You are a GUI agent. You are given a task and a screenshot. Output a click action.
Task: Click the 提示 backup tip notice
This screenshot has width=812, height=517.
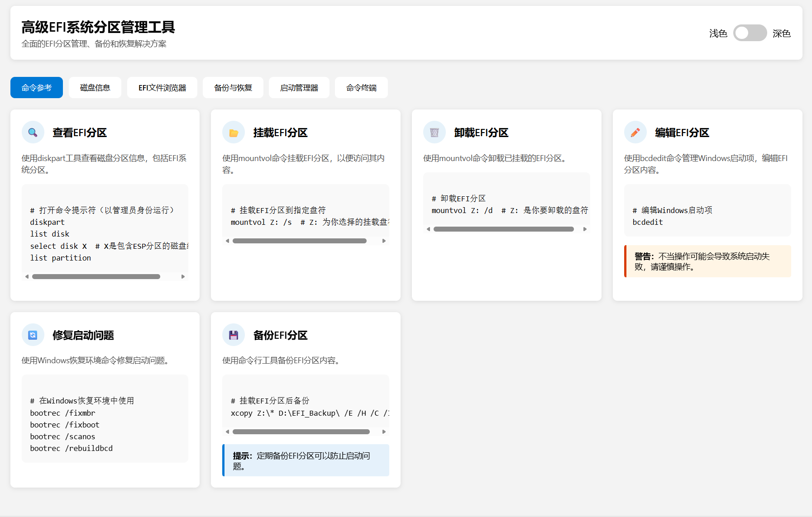coord(306,460)
